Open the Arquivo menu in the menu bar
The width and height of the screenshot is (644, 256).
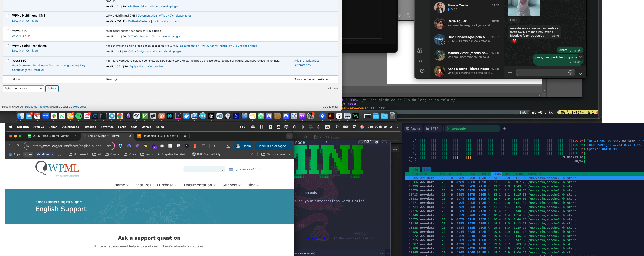38,127
